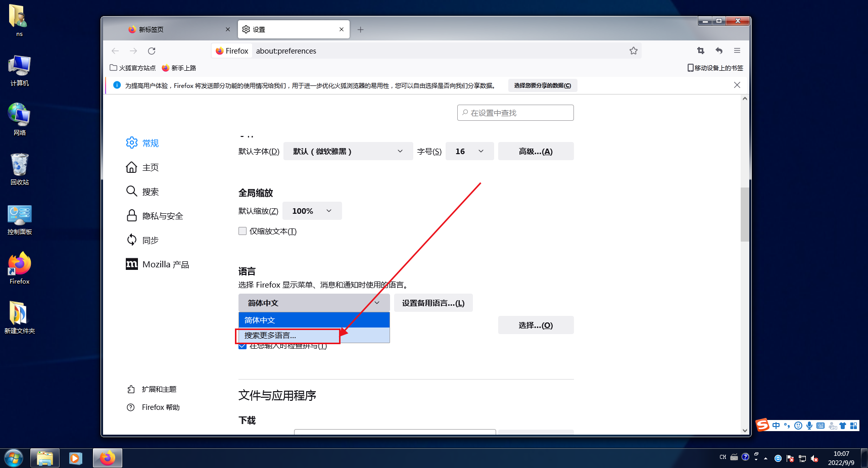
Task: Open the 网络 desktop icon
Action: point(20,120)
